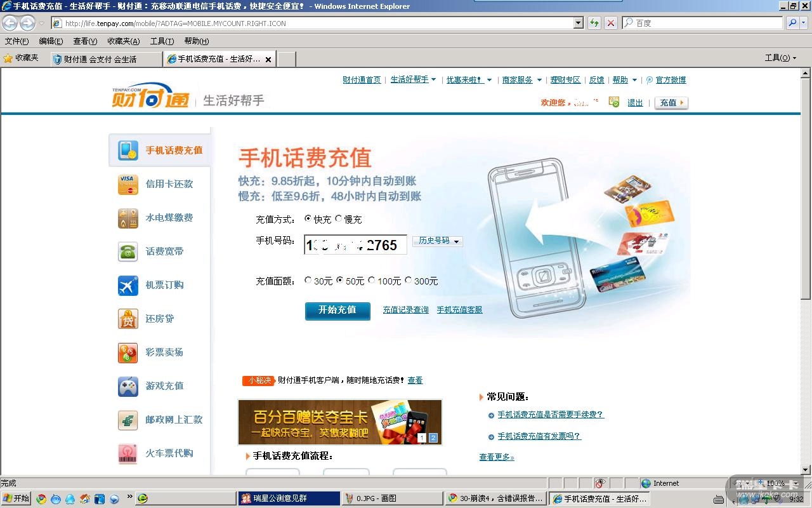Click the postal remittance icon
The image size is (812, 508).
pyautogui.click(x=128, y=420)
